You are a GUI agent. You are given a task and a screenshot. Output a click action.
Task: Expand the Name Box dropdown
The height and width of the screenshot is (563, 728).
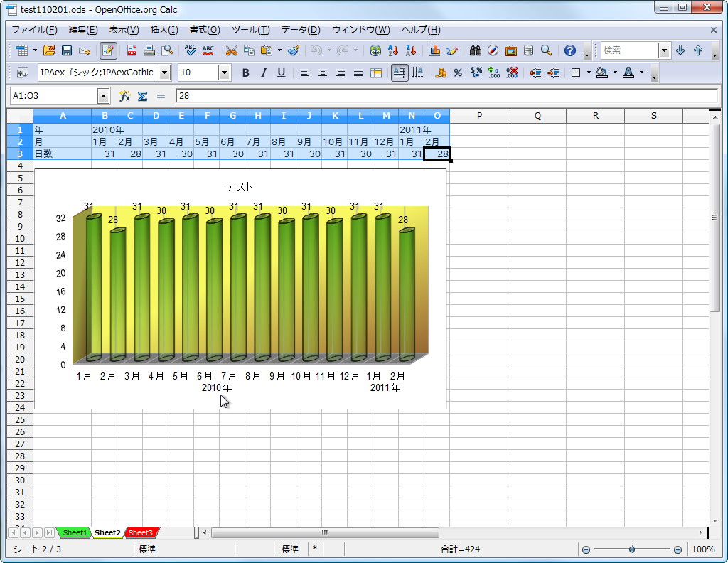(x=103, y=96)
